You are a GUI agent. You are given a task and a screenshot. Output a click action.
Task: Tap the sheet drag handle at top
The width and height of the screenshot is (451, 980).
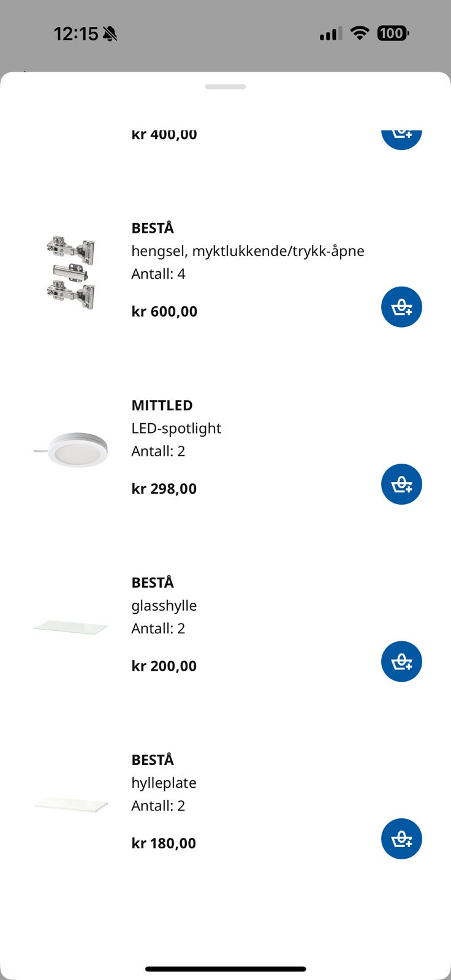click(225, 87)
